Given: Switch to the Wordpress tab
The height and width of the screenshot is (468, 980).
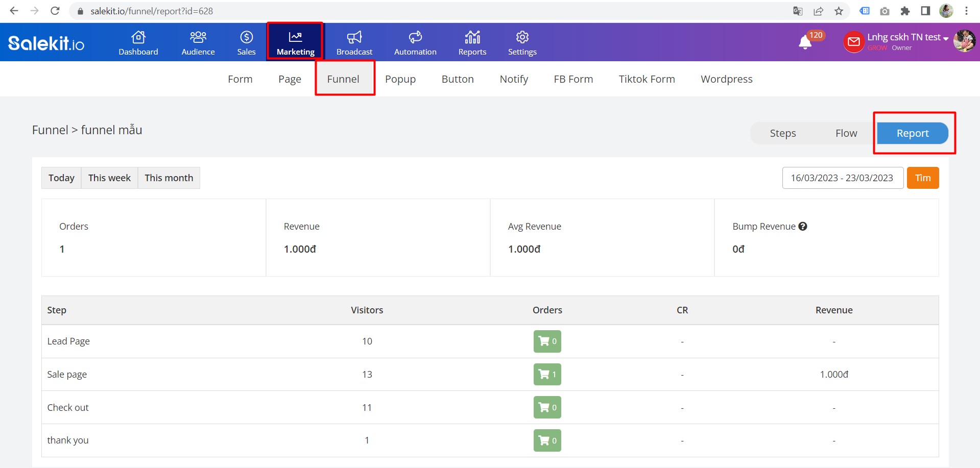Looking at the screenshot, I should coord(726,79).
